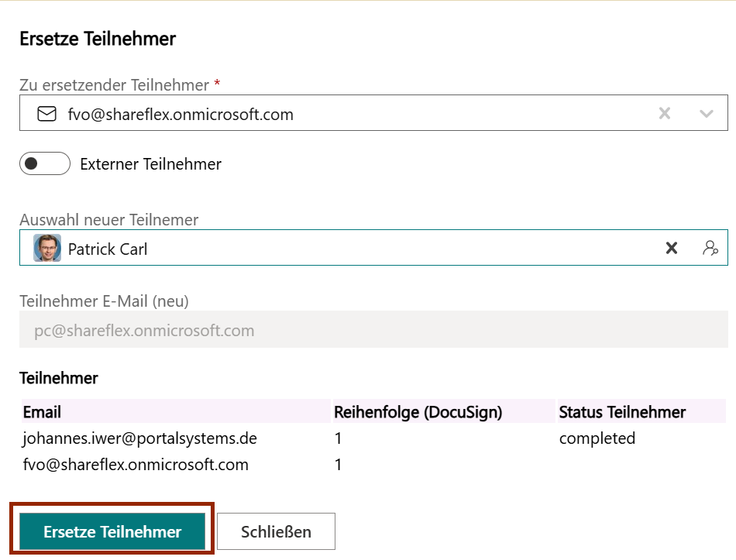Click the Reihenfolge (DocuSign) column header
736x560 pixels.
pyautogui.click(x=418, y=412)
